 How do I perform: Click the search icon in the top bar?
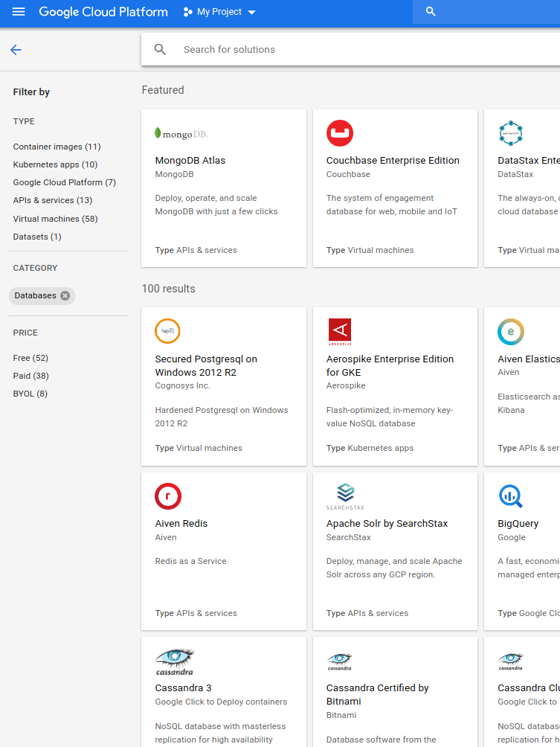430,12
